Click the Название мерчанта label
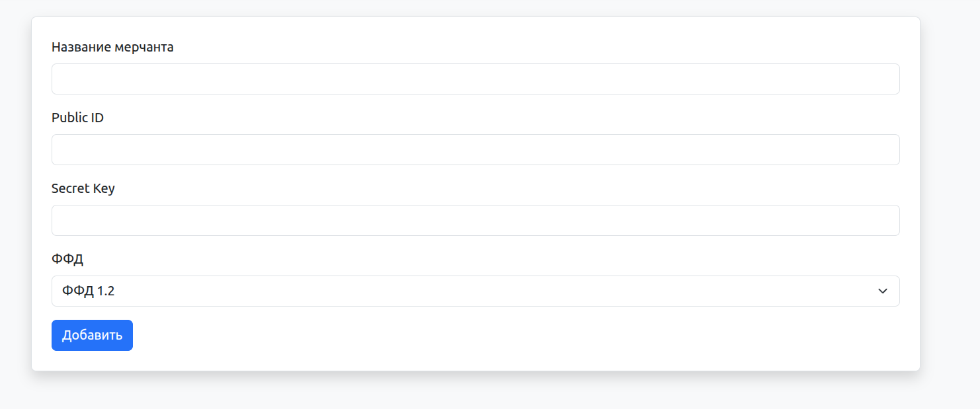Viewport: 980px width, 409px height. pos(112,47)
